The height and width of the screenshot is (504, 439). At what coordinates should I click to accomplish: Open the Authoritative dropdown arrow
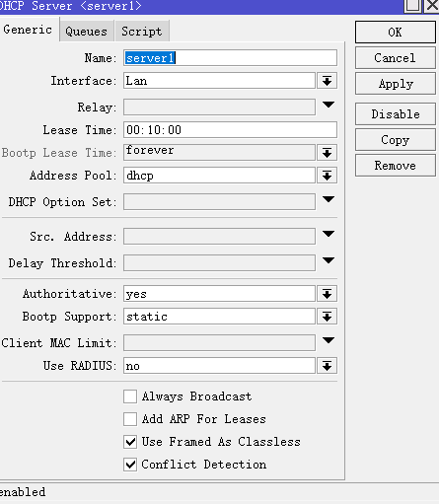[x=327, y=294]
